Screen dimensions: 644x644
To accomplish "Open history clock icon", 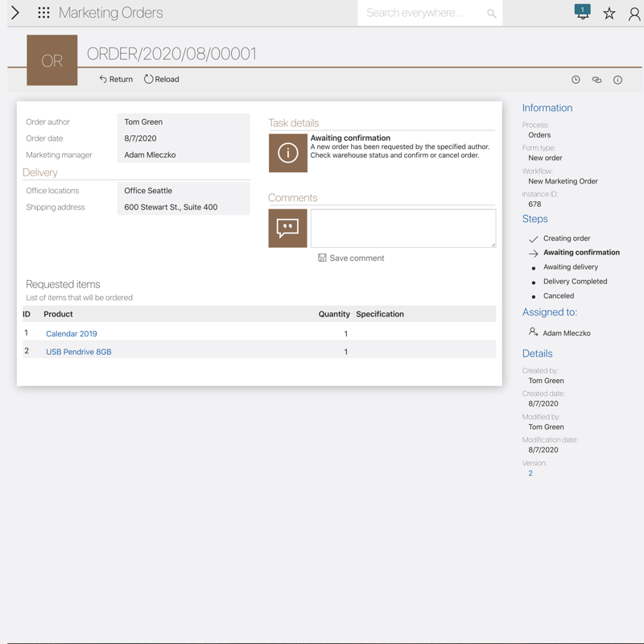I will click(576, 80).
